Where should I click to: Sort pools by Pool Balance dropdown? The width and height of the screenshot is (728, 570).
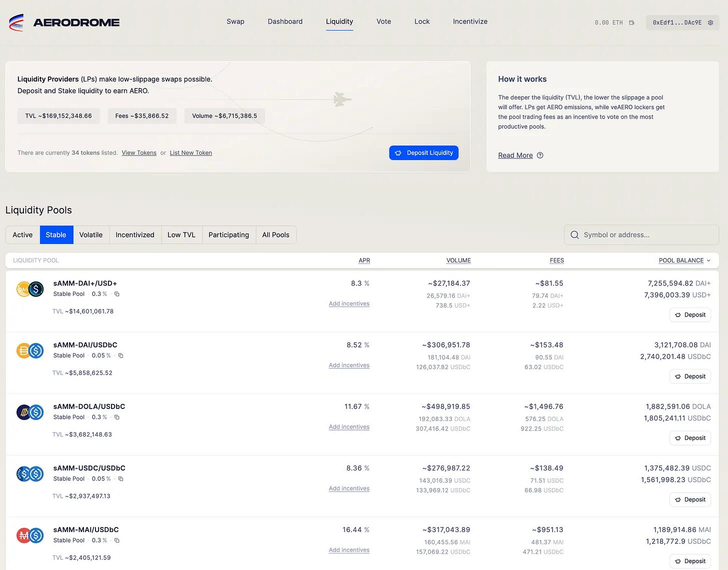pos(684,260)
